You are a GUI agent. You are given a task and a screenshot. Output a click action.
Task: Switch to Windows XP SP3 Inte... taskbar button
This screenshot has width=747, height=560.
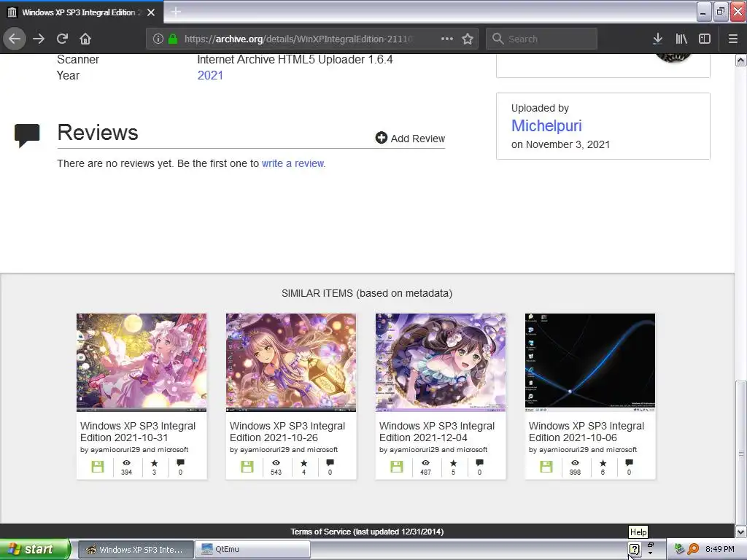tap(136, 550)
